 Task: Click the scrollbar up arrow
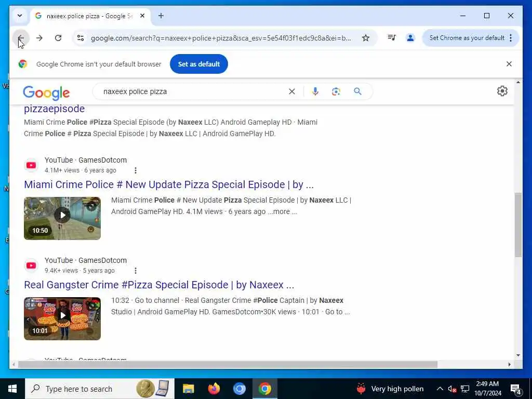pos(518,82)
